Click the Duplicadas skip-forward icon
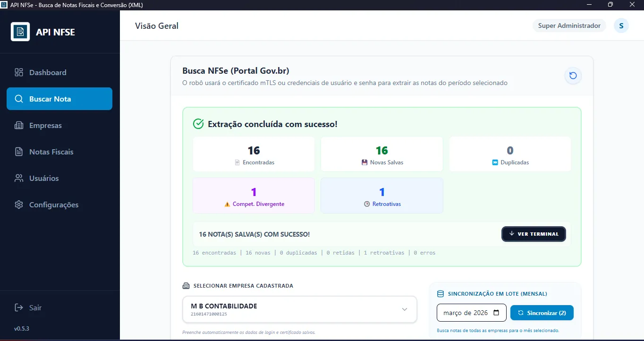The image size is (644, 341). pos(495,162)
